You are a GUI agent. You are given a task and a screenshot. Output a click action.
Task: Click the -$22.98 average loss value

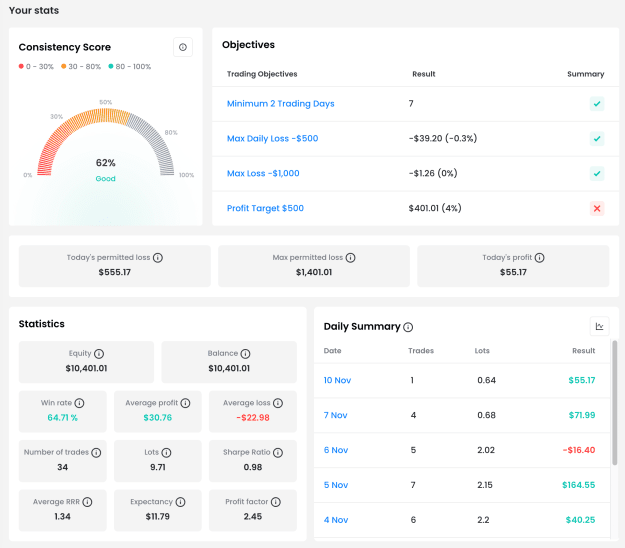[253, 418]
